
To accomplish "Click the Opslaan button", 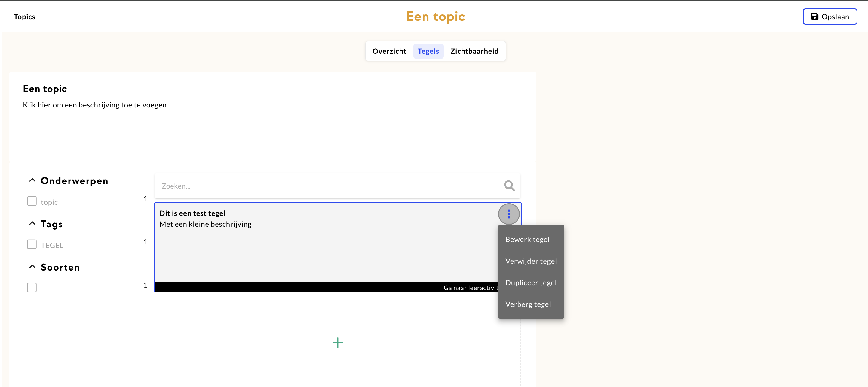I will [829, 17].
